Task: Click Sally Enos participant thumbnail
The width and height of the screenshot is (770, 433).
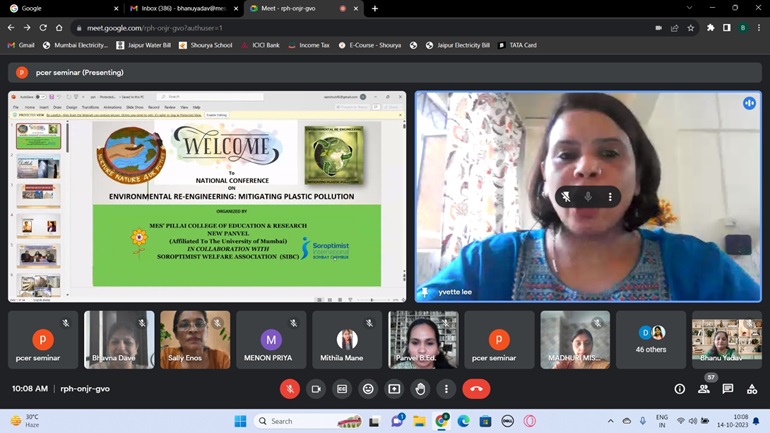Action: pyautogui.click(x=195, y=340)
